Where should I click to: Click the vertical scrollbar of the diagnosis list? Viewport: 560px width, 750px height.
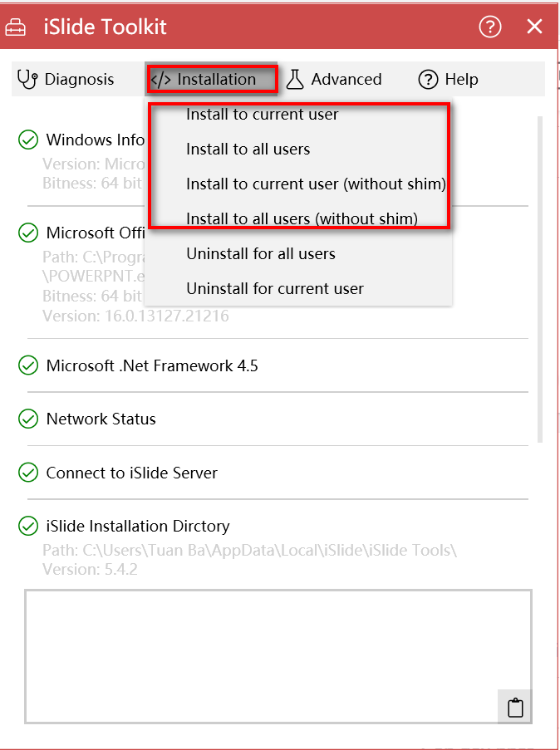tap(540, 280)
